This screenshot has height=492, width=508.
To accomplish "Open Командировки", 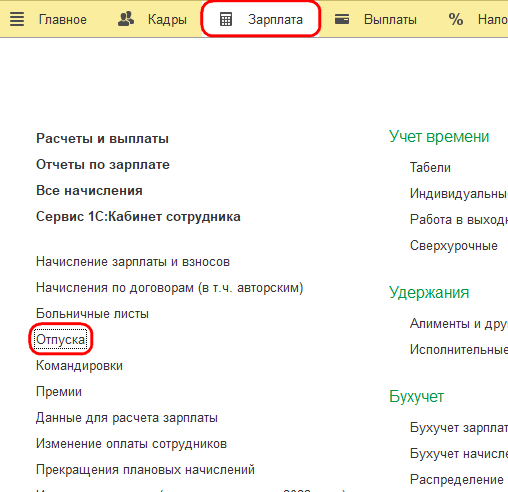I will point(79,366).
